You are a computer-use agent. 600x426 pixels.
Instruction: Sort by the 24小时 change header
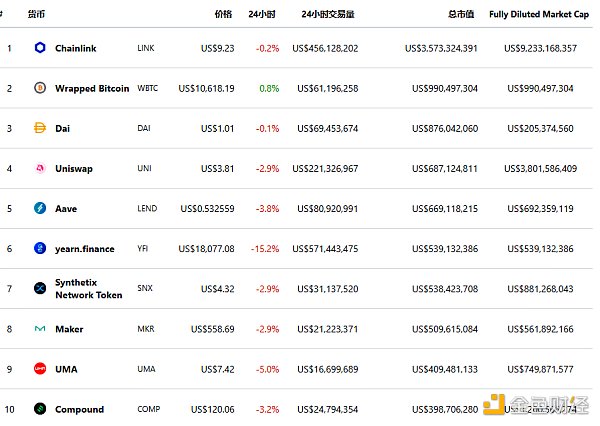(262, 15)
